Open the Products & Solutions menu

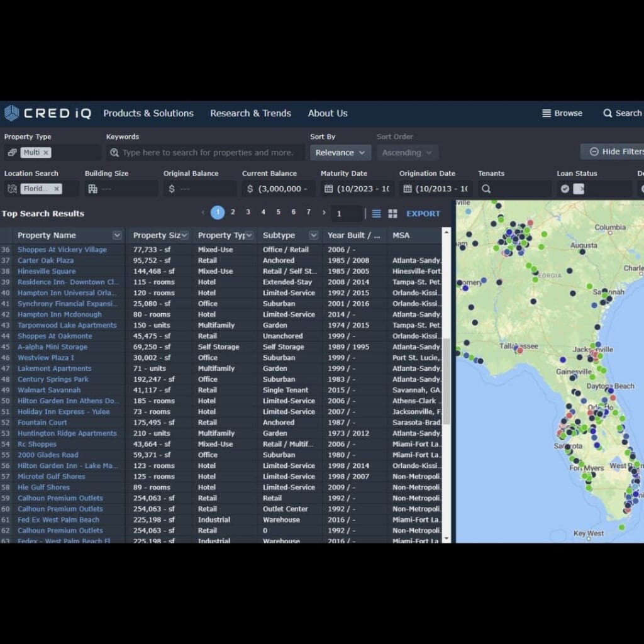click(148, 113)
